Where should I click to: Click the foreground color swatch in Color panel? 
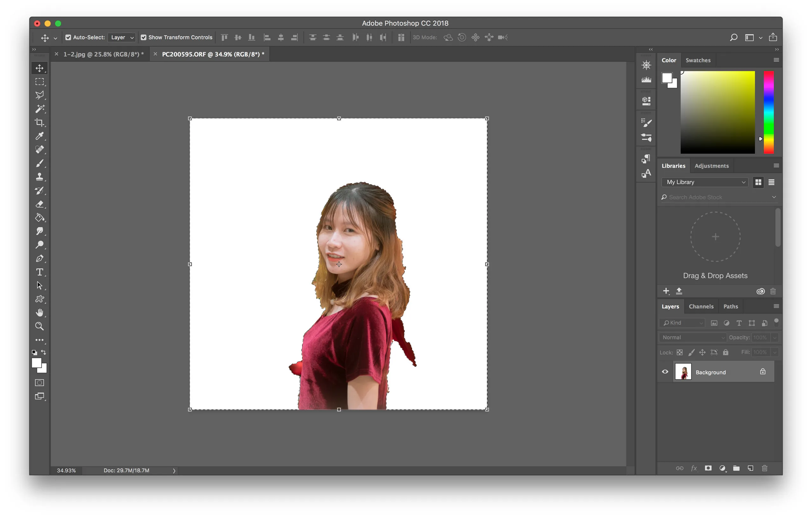tap(667, 78)
